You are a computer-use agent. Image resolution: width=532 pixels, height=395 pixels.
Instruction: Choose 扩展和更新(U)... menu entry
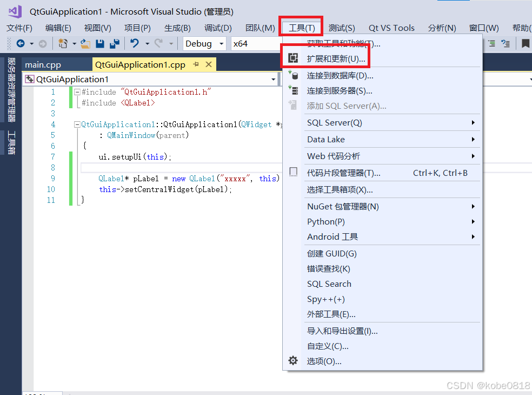pos(382,58)
